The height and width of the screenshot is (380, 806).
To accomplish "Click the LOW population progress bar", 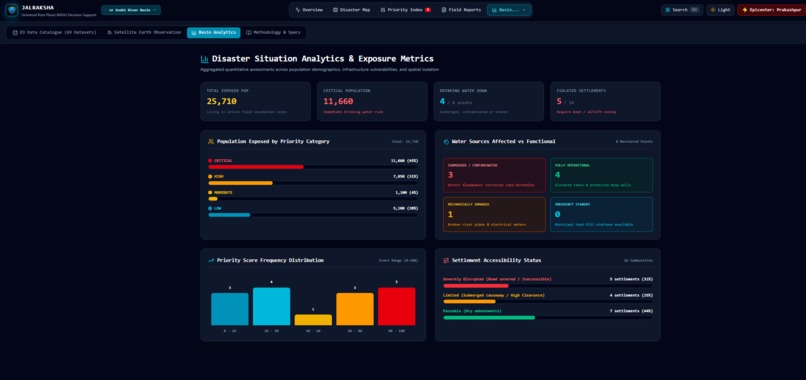I will pos(313,215).
